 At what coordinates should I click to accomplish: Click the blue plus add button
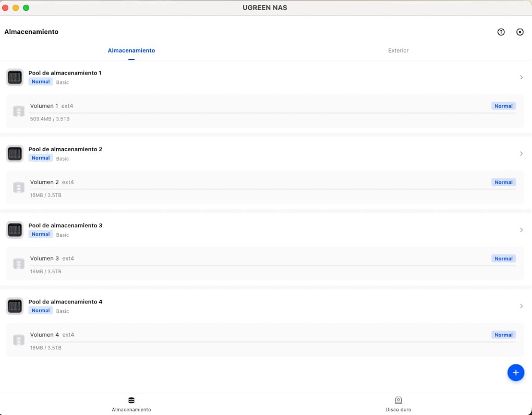(515, 372)
